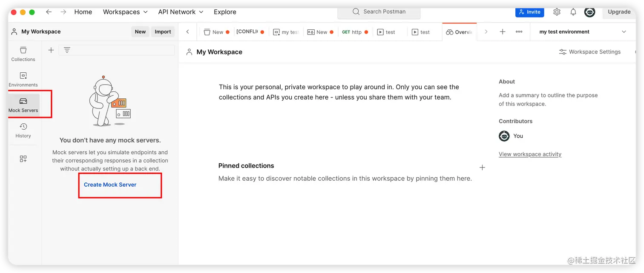The image size is (644, 273).
Task: Click the My Workspace overview title
Action: point(219,52)
